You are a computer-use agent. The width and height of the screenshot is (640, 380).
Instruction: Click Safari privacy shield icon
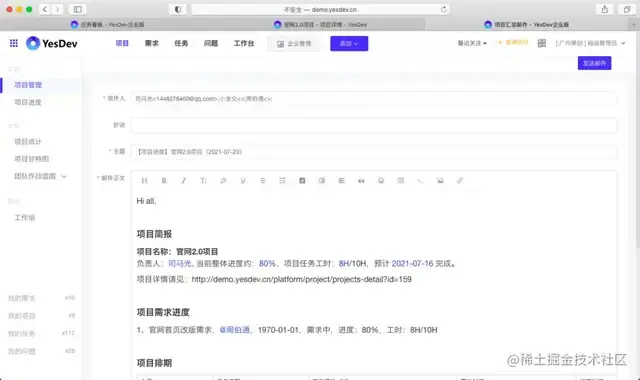coord(178,9)
